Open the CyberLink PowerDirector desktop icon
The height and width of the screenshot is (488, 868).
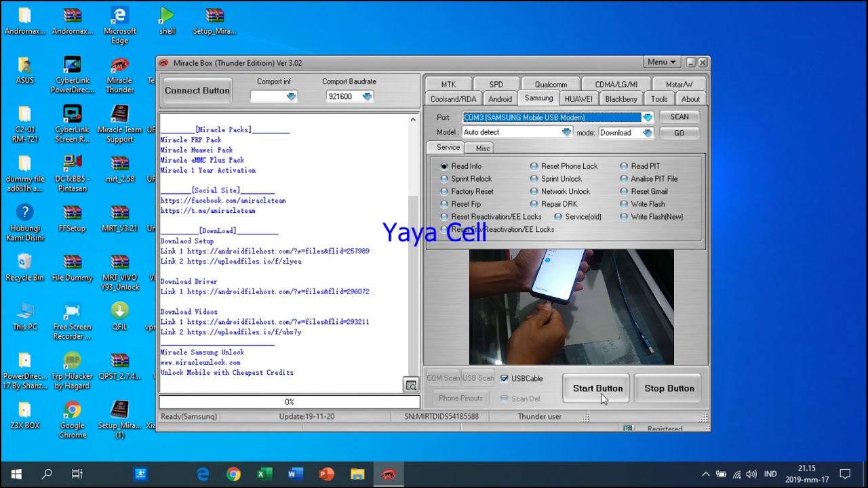click(x=72, y=75)
